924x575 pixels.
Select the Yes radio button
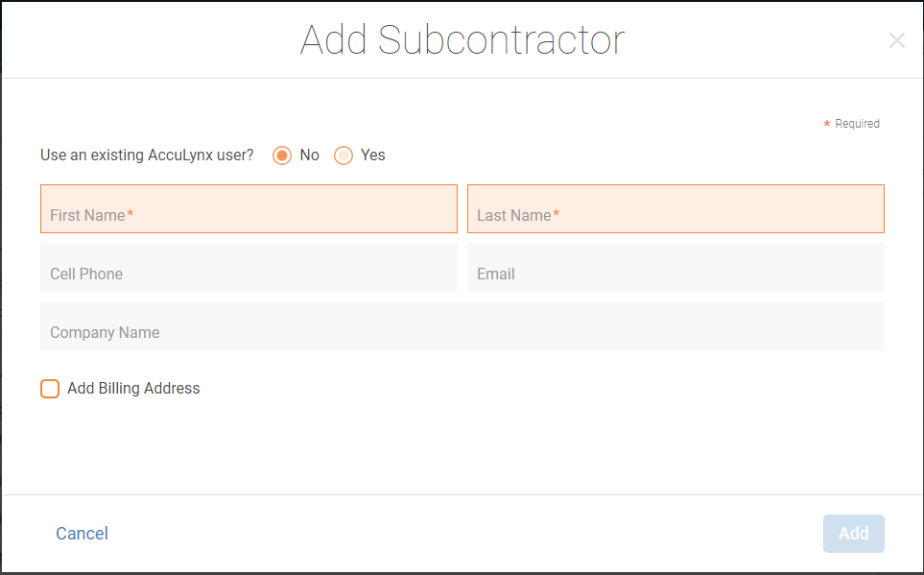coord(343,156)
